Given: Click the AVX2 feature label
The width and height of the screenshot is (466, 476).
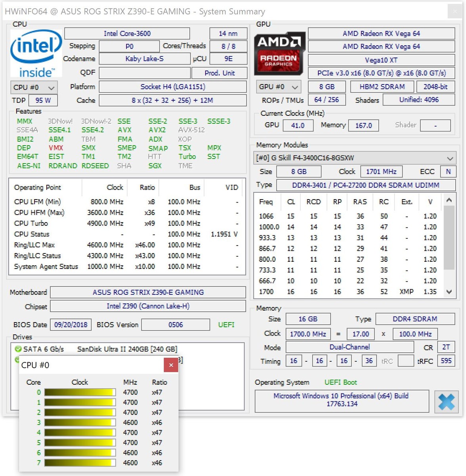Looking at the screenshot, I should (157, 130).
